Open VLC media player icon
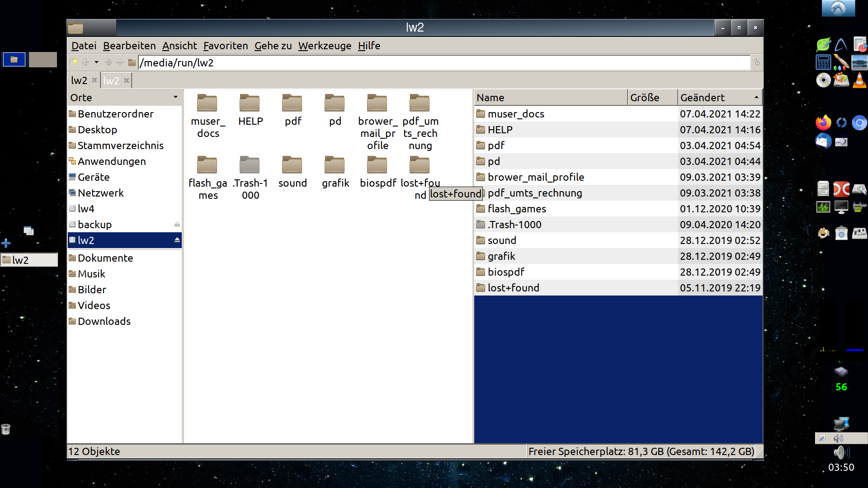Screen dimensions: 868x488 (859, 80)
